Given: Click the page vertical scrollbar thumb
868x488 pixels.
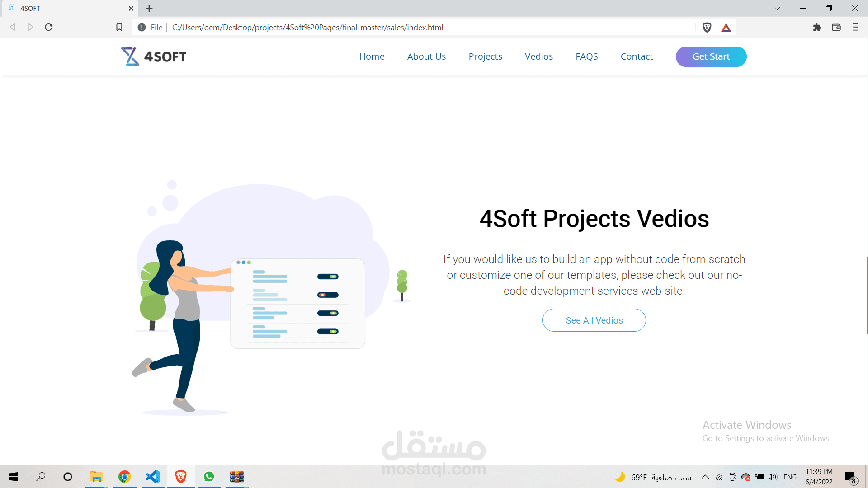Looking at the screenshot, I should 866,295.
